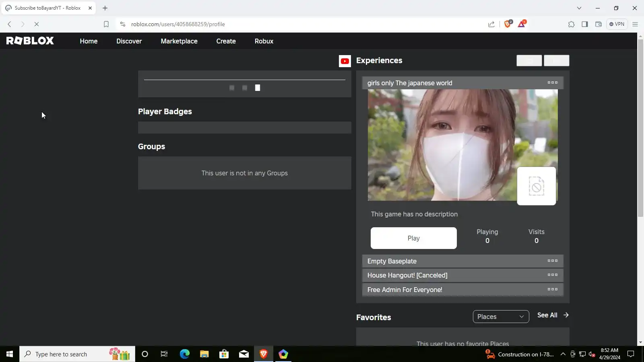This screenshot has height=362, width=644.
Task: Open the YouTube social link icon
Action: (x=345, y=61)
